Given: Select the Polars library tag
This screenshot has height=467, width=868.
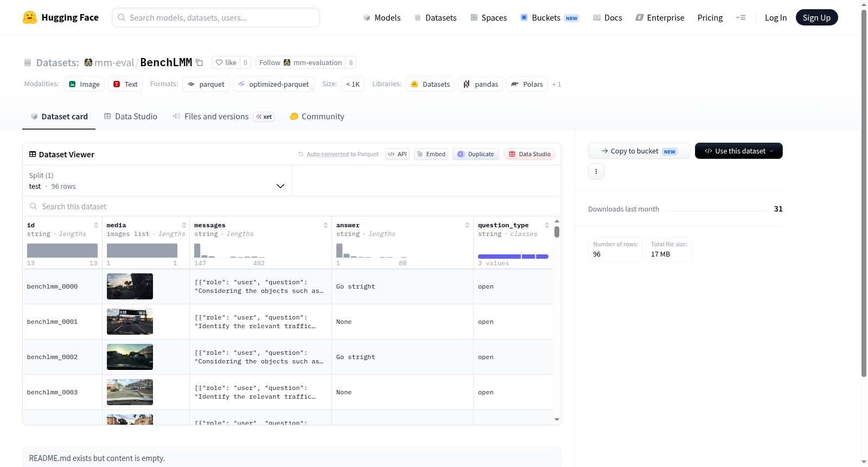Looking at the screenshot, I should (x=527, y=84).
